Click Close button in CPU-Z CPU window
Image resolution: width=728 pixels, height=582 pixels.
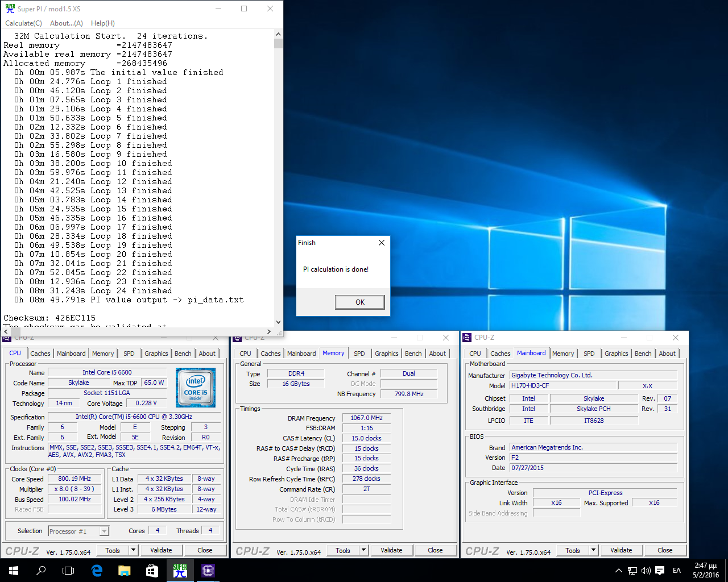point(205,550)
